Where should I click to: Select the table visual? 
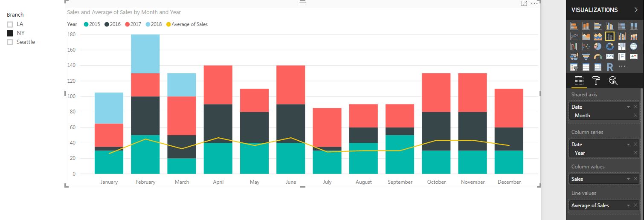586,67
